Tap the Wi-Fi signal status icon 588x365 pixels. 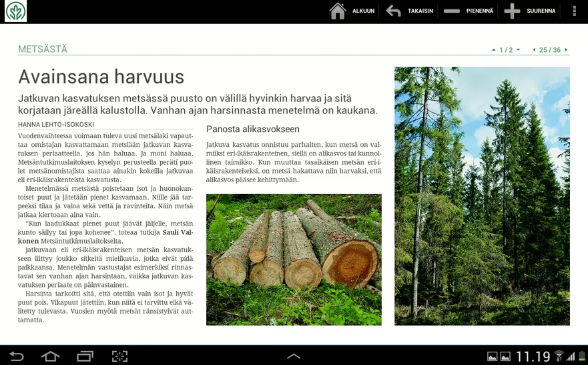point(559,356)
